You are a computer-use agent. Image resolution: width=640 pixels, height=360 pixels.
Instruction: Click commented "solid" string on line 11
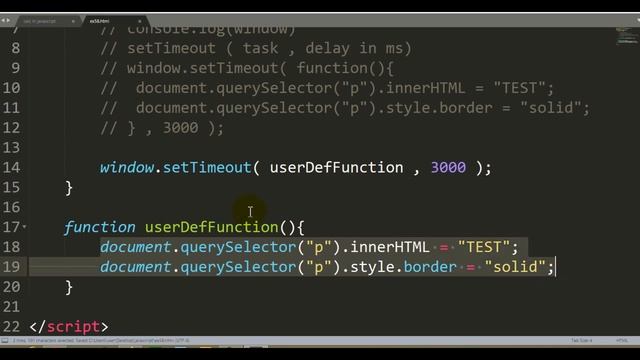click(x=551, y=108)
